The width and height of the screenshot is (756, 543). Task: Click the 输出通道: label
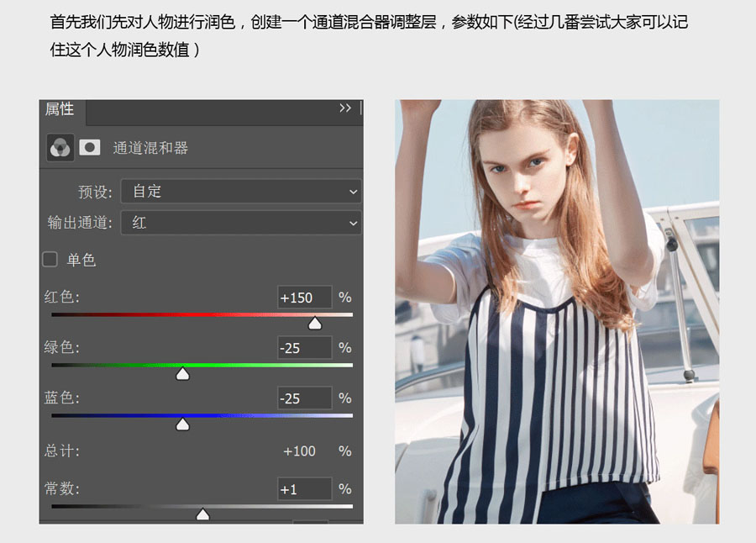click(x=80, y=223)
